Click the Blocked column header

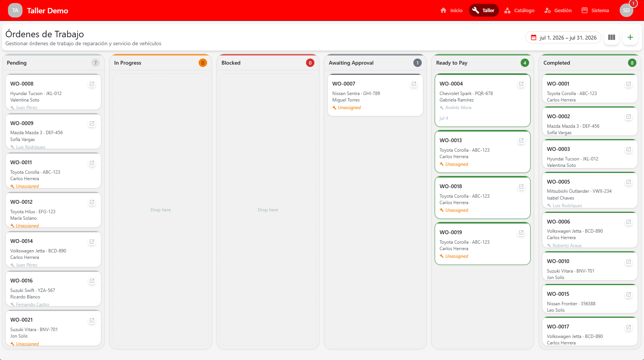click(x=268, y=63)
